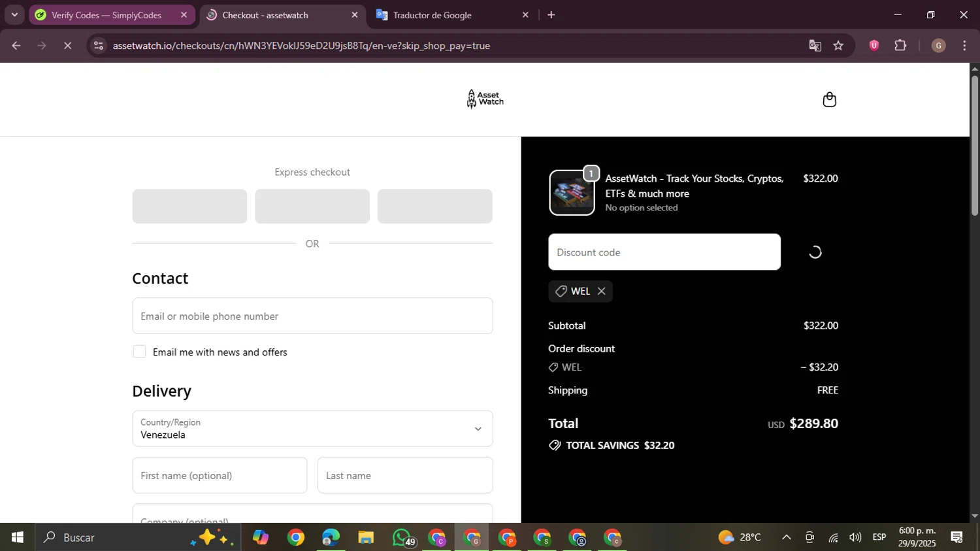
Task: Expand the Country/Region dropdown
Action: coord(312,429)
